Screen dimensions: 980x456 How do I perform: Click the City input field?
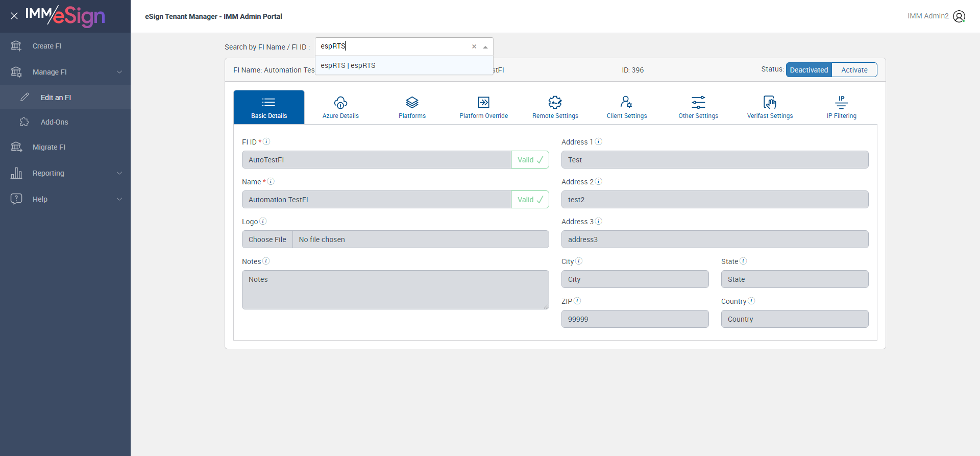tap(635, 279)
